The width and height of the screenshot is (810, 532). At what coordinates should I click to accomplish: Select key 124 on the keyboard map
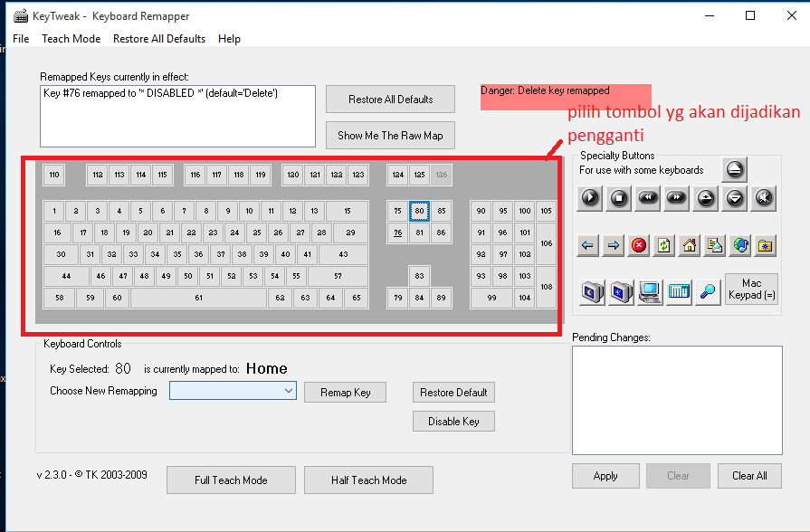(398, 175)
